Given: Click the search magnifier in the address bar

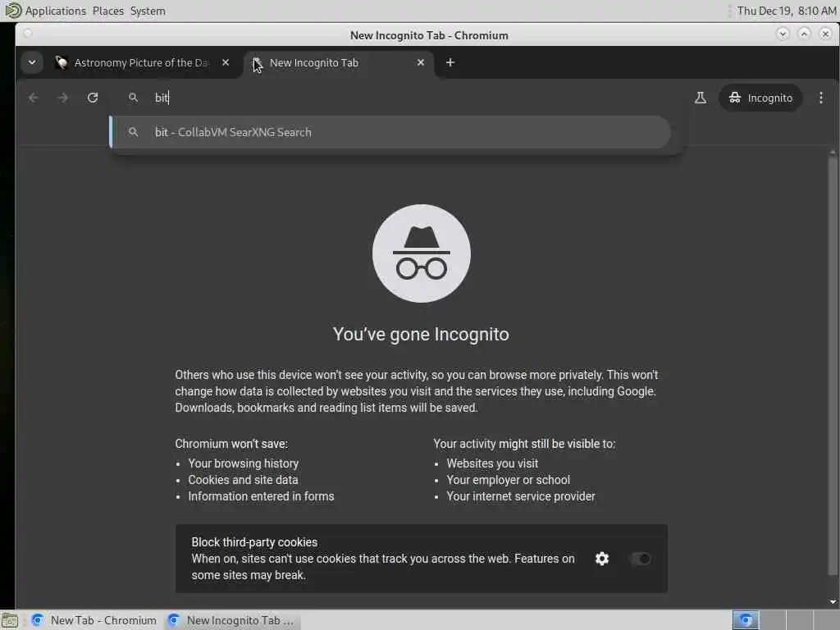Looking at the screenshot, I should click(133, 98).
